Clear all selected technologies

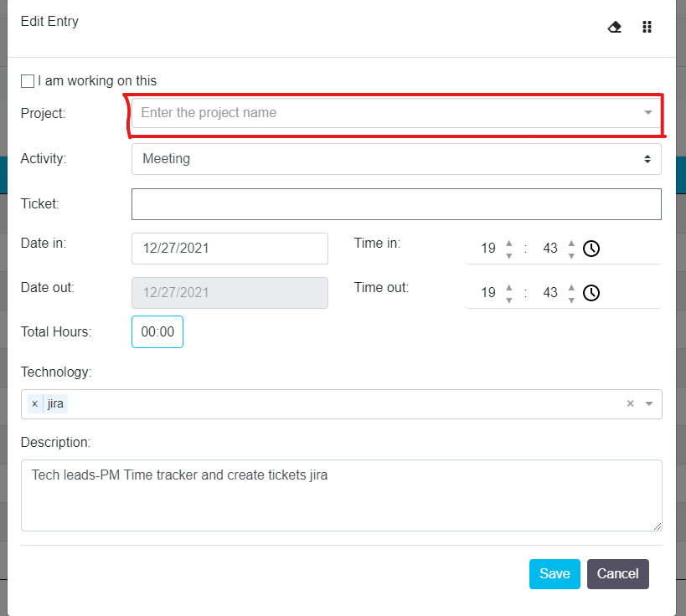630,403
